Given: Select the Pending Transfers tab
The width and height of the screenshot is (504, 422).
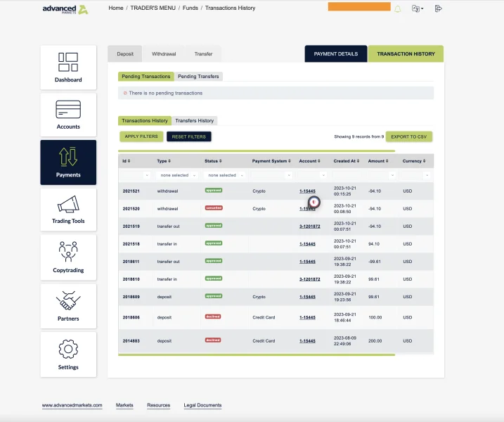Looking at the screenshot, I should (x=198, y=77).
